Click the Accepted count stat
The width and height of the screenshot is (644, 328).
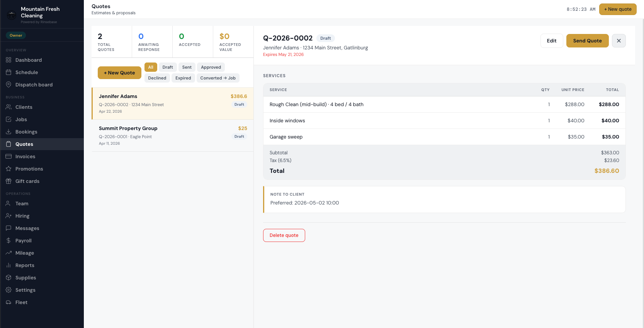click(193, 42)
